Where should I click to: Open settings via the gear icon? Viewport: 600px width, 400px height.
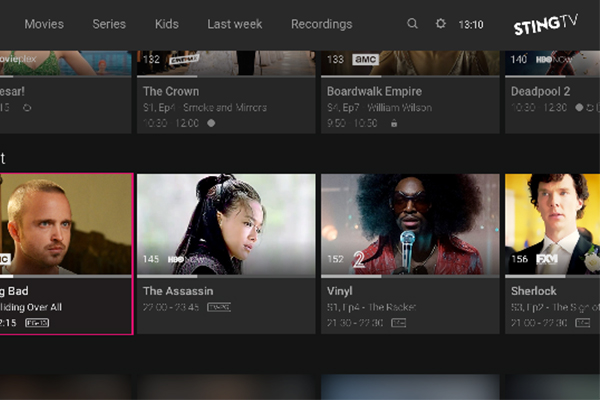coord(440,24)
